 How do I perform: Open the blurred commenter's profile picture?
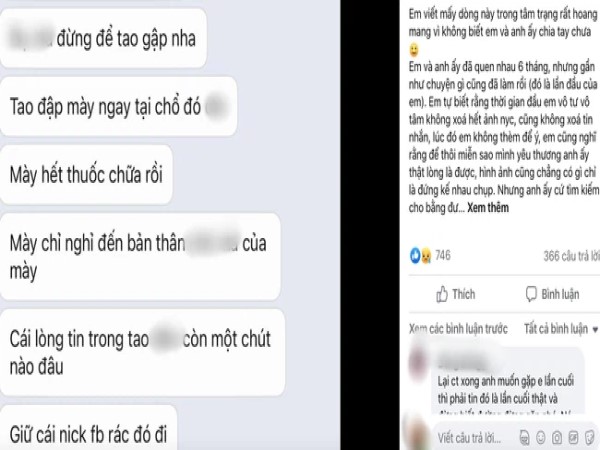(418, 362)
